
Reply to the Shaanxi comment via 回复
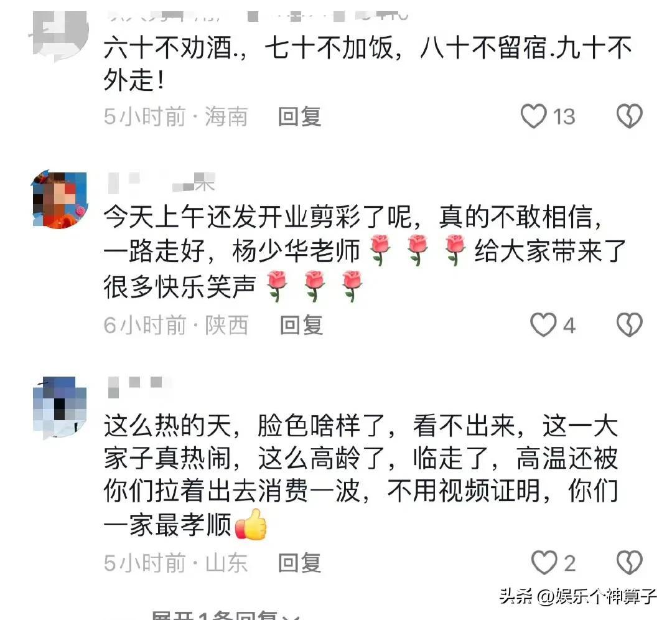[301, 325]
